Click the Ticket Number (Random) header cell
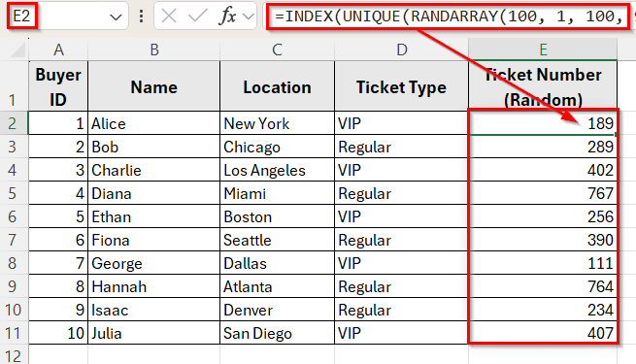Viewport: 636px width, 364px height. [x=543, y=86]
